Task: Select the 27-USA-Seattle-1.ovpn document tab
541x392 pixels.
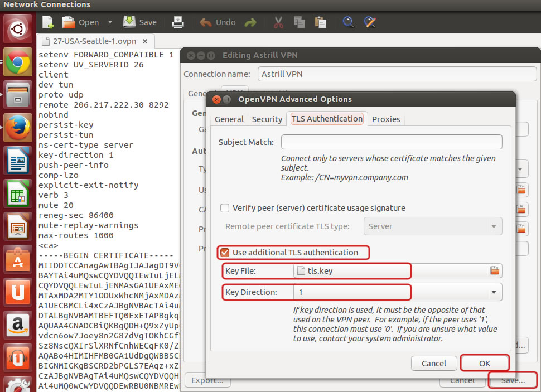Action: click(x=95, y=41)
